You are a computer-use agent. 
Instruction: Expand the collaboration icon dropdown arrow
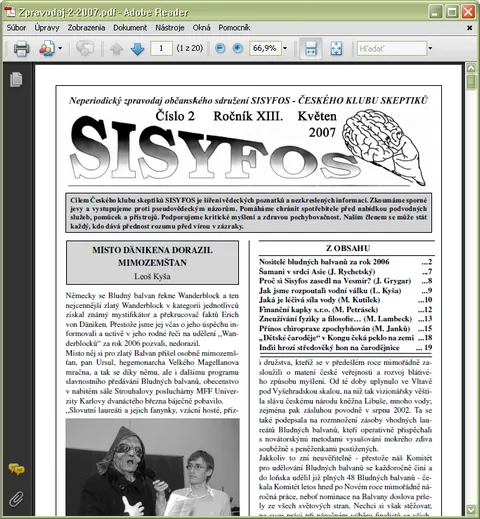(60, 49)
